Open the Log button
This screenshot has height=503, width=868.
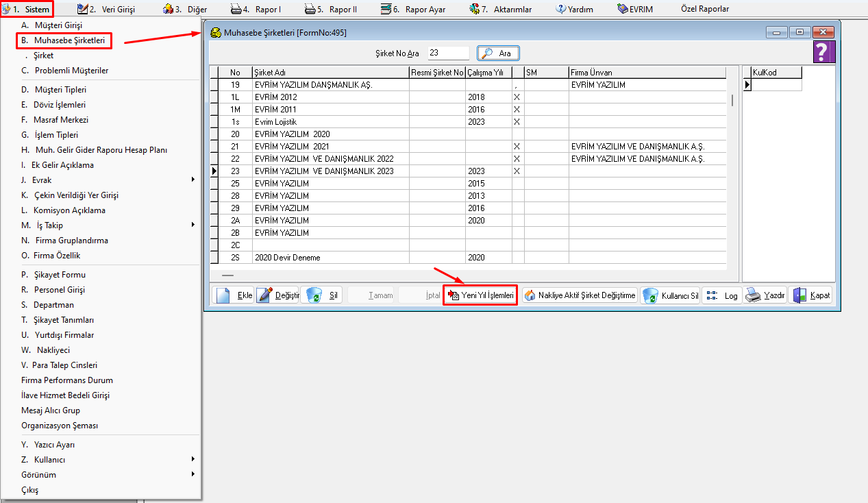coord(722,295)
